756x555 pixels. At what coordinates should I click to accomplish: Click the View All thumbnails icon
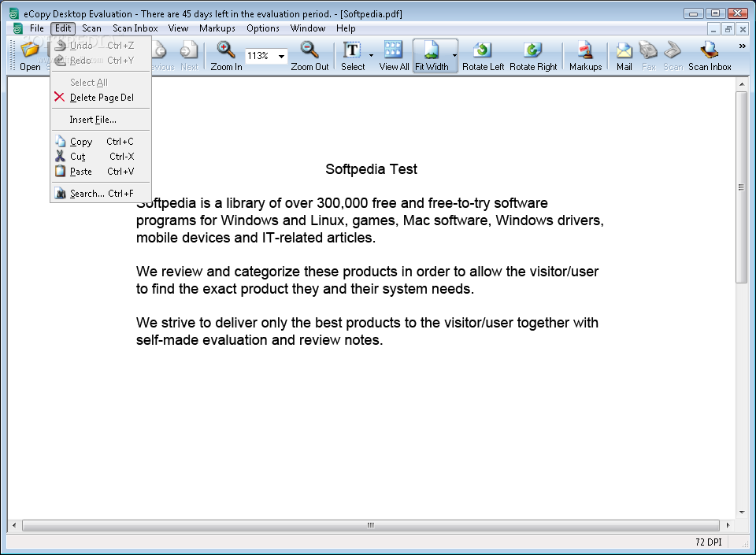click(394, 50)
